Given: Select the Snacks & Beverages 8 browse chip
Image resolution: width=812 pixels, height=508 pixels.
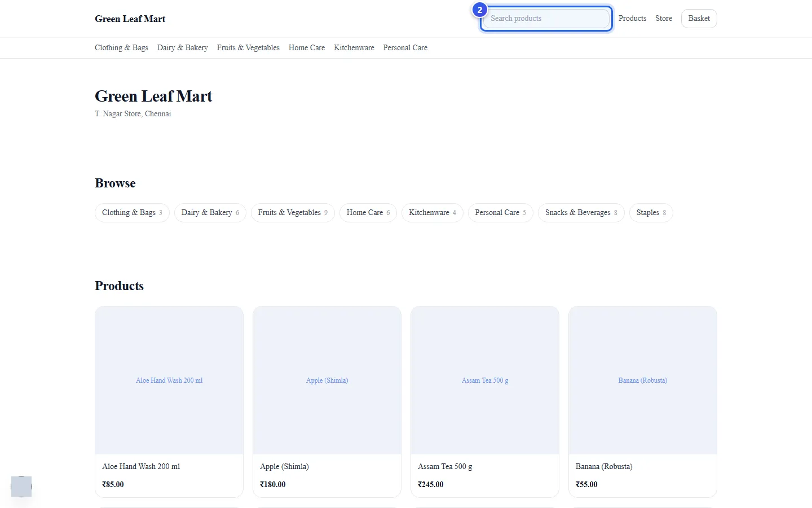Looking at the screenshot, I should pos(581,213).
